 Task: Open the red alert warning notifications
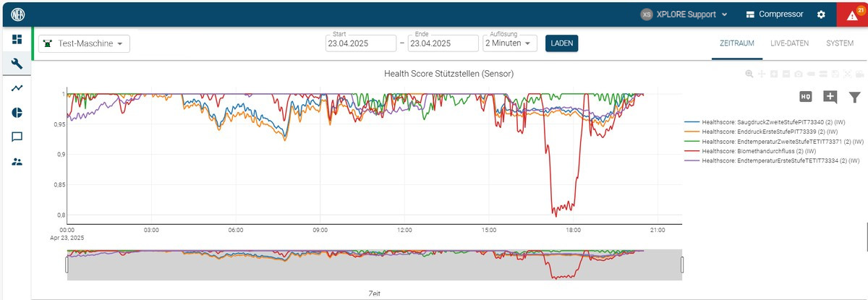point(852,14)
